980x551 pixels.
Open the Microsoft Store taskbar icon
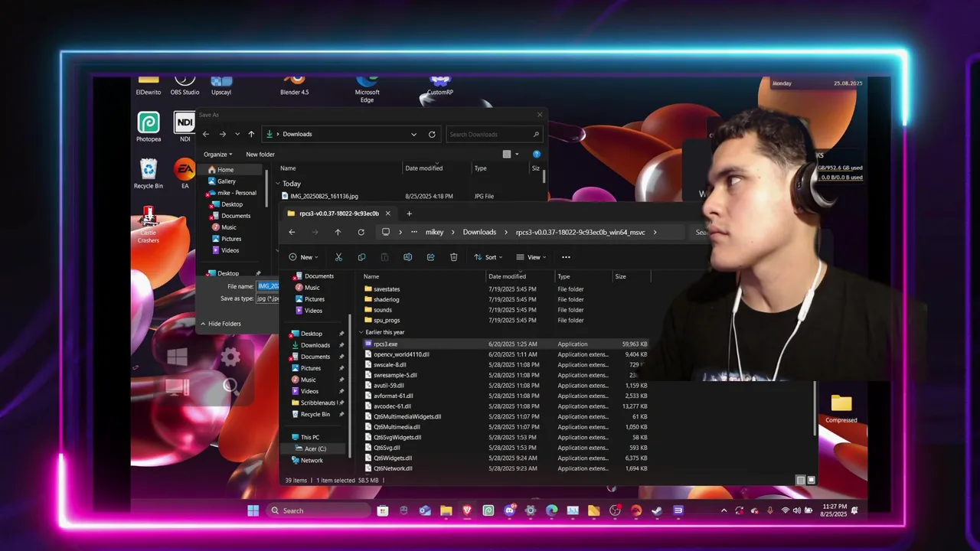[383, 510]
